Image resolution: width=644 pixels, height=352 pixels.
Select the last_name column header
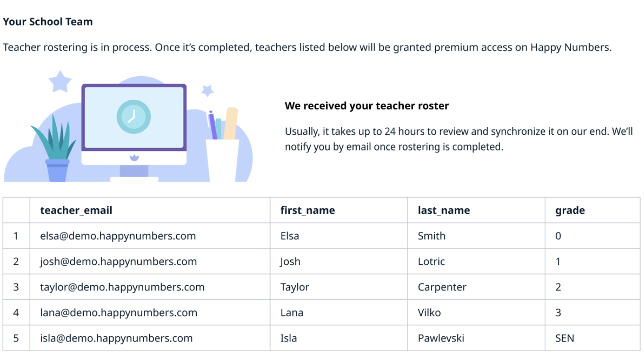pyautogui.click(x=444, y=211)
